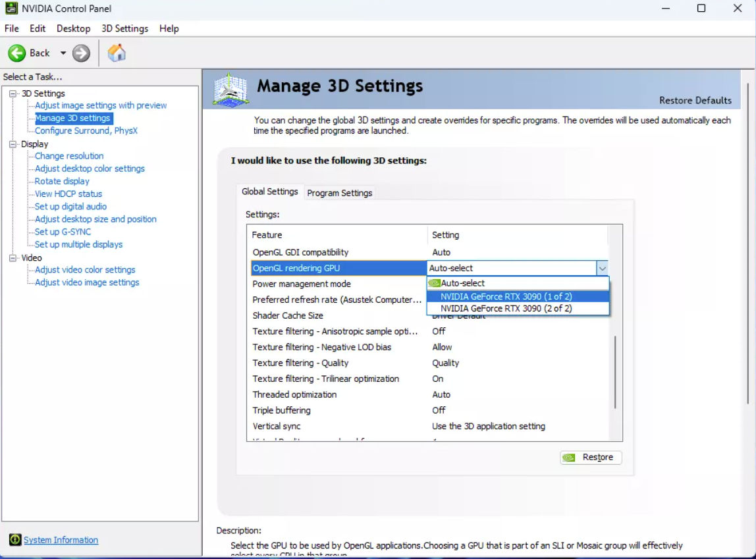Click the NVIDIA logo beside Auto-select option
The image size is (756, 559).
point(434,283)
